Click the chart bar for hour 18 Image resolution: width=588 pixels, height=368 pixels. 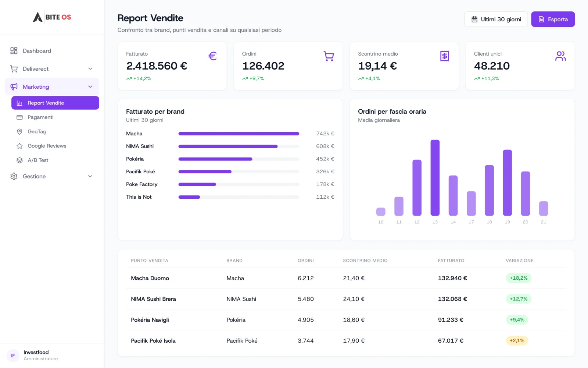point(490,190)
